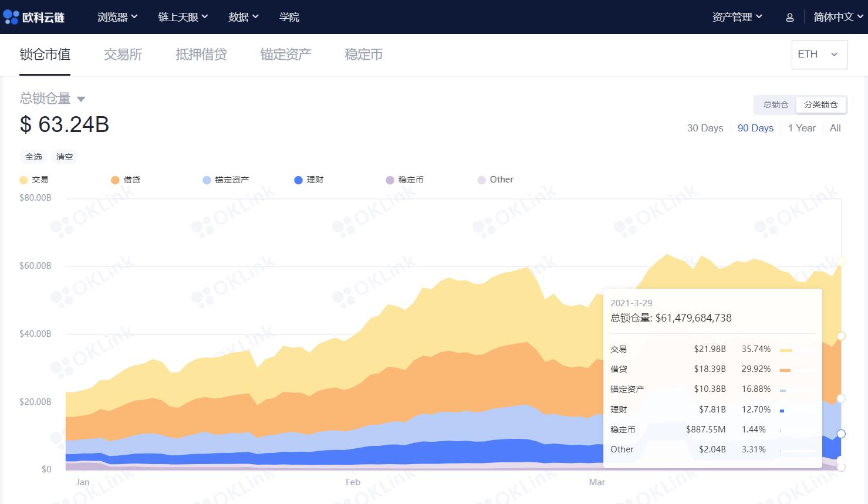Screen dimensions: 868x504
Task: Open the account login person icon
Action: [789, 17]
